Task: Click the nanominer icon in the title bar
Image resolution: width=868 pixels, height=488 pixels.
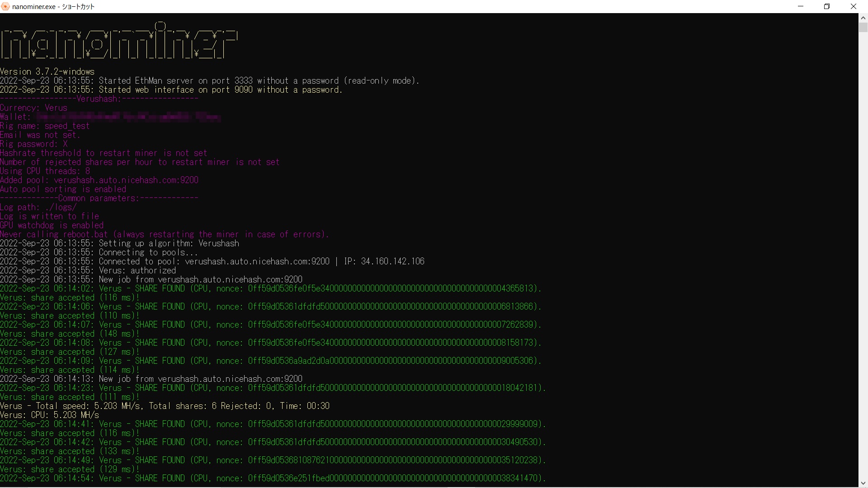Action: pyautogui.click(x=5, y=6)
